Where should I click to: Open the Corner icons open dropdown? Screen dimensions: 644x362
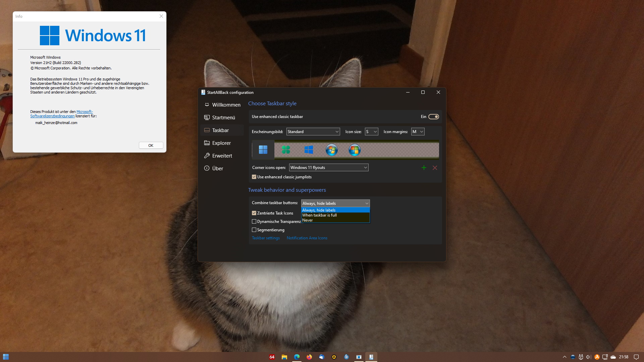[329, 168]
